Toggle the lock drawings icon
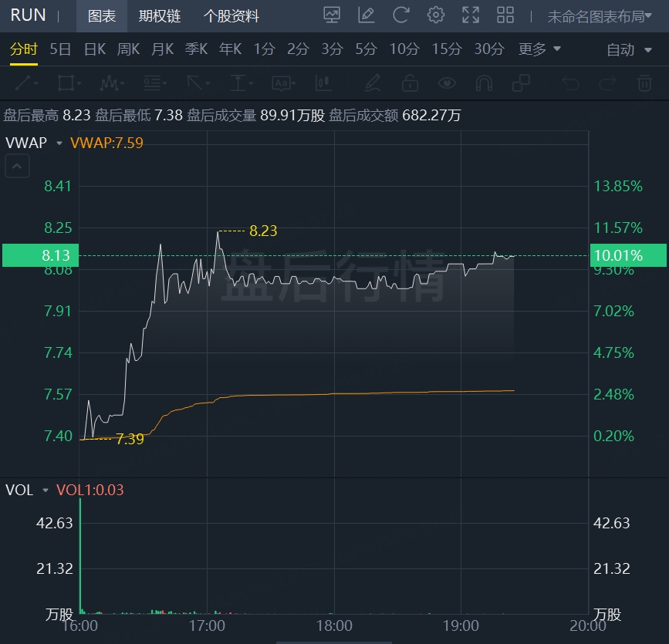The width and height of the screenshot is (669, 644). tap(410, 83)
